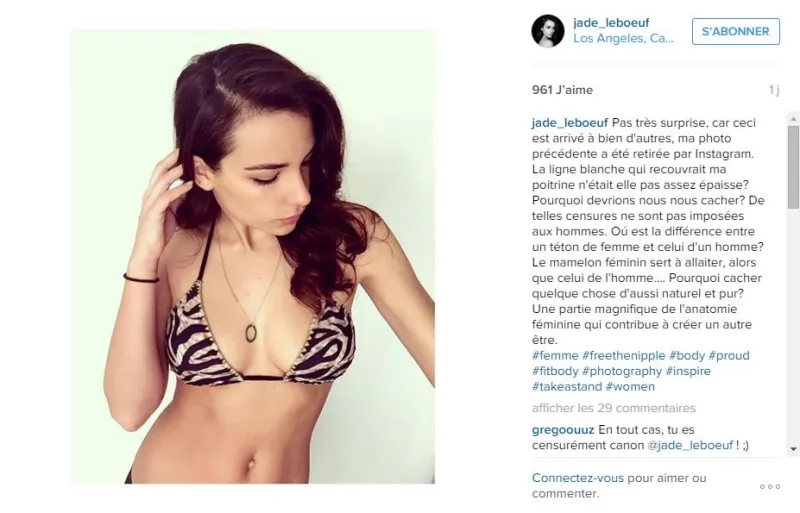The width and height of the screenshot is (800, 513).
Task: Visit commenter gregoouuz's profile
Action: (563, 430)
